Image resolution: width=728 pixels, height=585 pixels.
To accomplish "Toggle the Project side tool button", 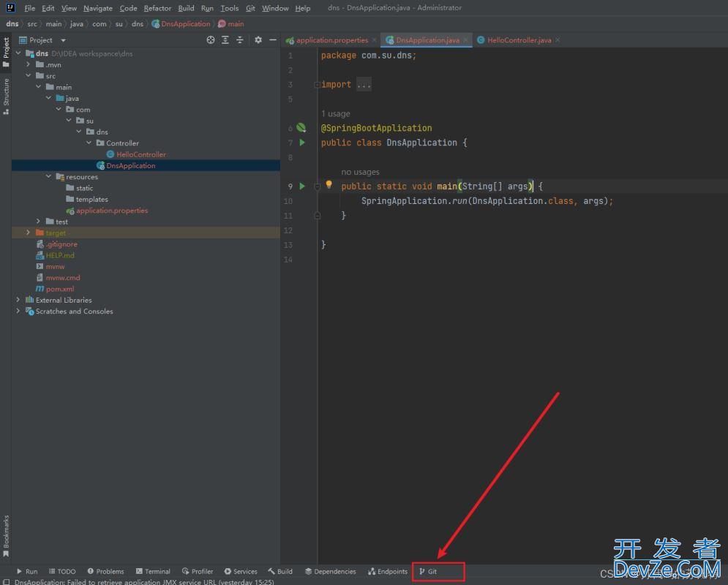I will (x=6, y=52).
